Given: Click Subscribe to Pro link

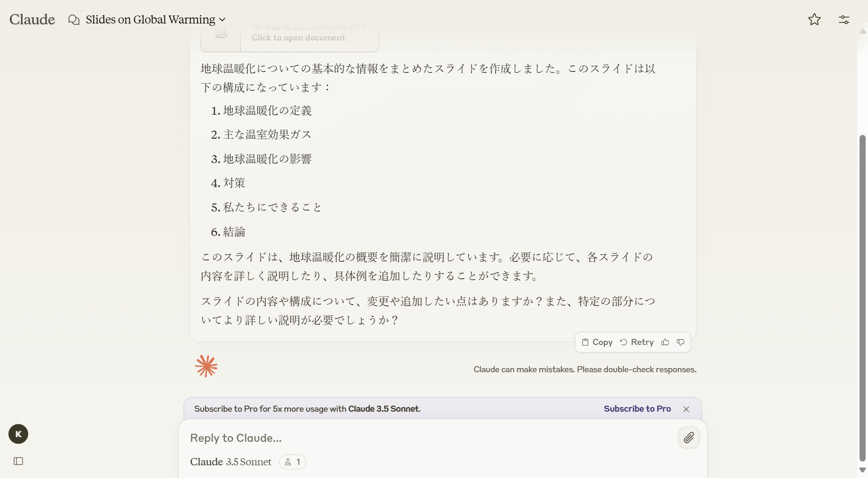Looking at the screenshot, I should point(637,409).
